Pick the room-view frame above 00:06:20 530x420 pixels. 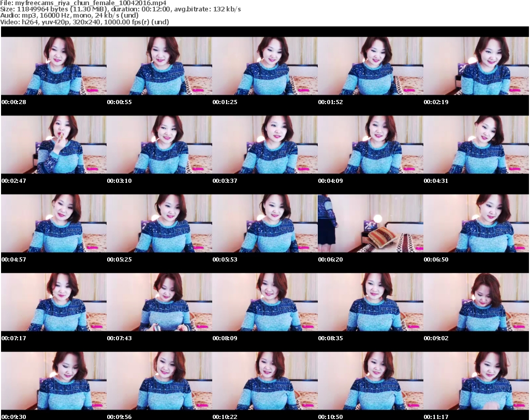pyautogui.click(x=371, y=224)
